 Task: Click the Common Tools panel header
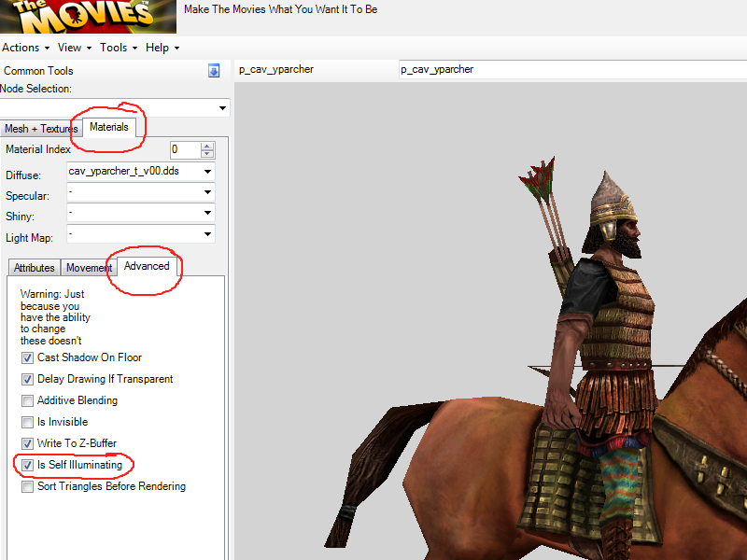pos(114,71)
